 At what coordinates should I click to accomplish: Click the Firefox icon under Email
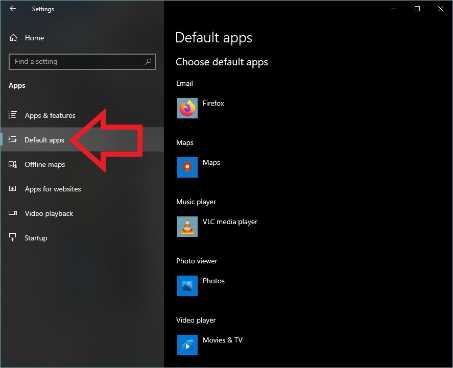pyautogui.click(x=187, y=108)
